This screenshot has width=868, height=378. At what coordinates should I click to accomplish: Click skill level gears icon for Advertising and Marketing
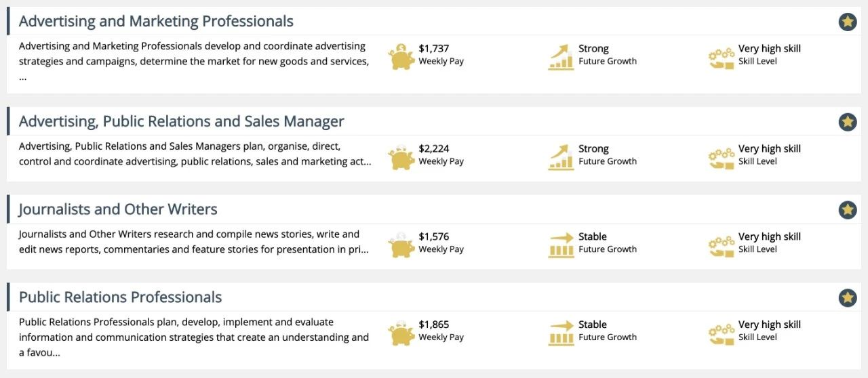tap(721, 57)
